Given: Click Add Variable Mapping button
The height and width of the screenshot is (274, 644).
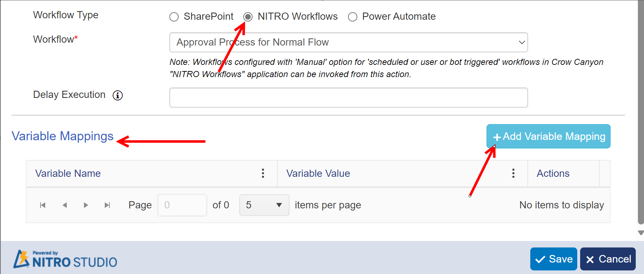Looking at the screenshot, I should pos(548,136).
